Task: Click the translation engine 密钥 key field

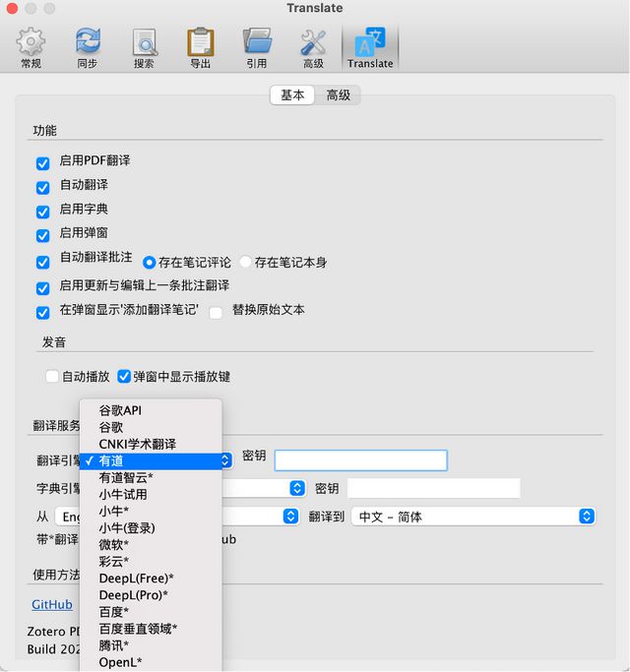Action: (360, 460)
